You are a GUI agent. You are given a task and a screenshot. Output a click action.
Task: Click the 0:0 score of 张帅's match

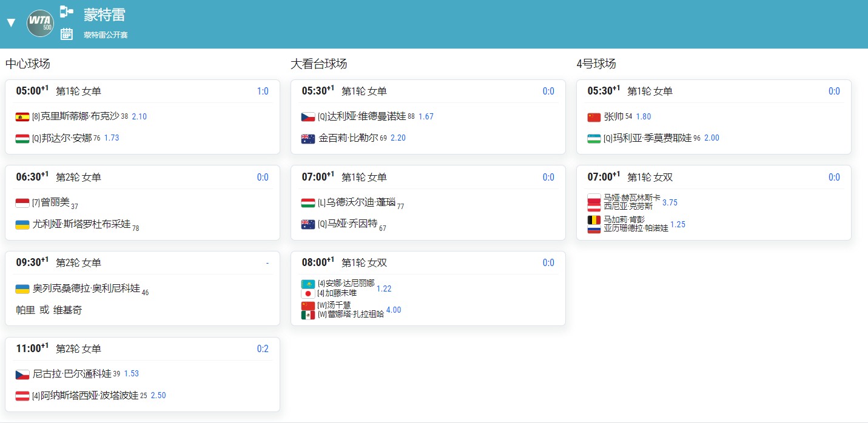tap(834, 92)
